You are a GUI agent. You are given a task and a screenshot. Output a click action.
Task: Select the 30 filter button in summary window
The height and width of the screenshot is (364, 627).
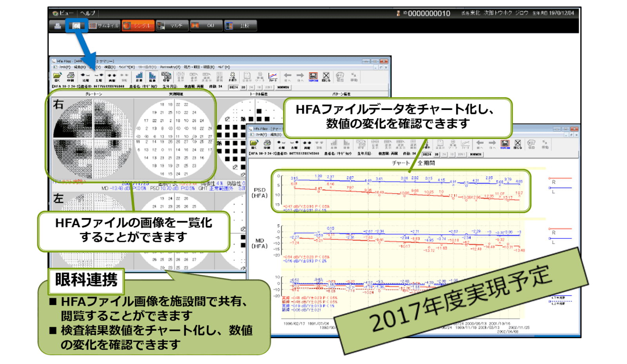point(243,87)
